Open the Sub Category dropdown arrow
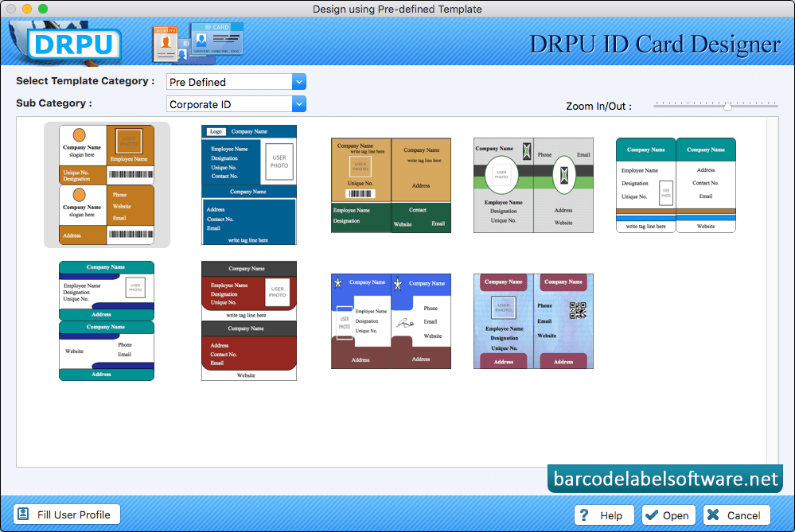Image resolution: width=795 pixels, height=532 pixels. pos(299,104)
